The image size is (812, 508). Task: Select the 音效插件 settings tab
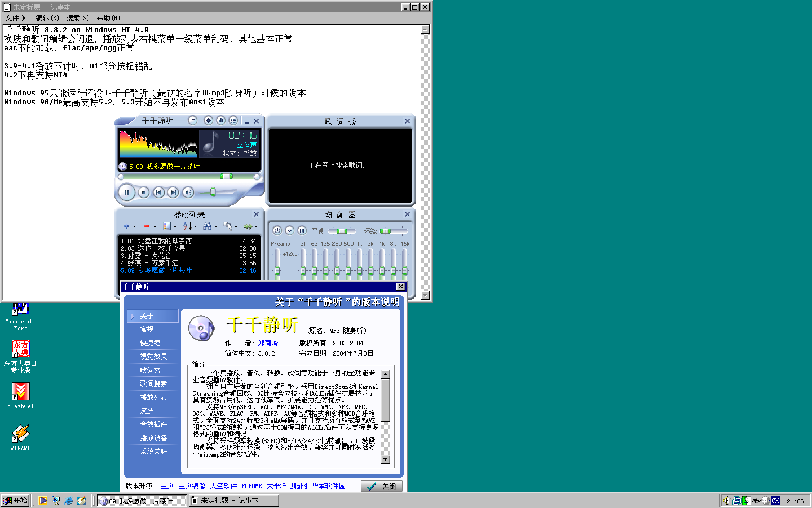point(153,424)
